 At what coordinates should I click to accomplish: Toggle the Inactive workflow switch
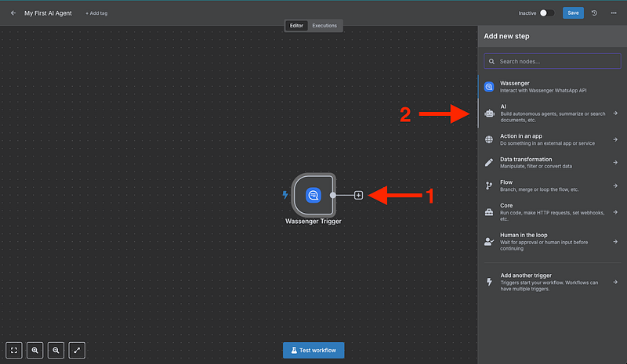pos(547,13)
